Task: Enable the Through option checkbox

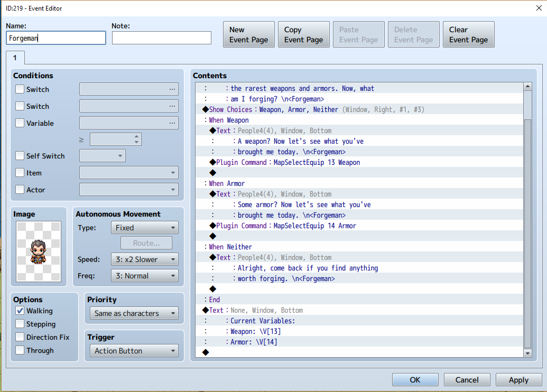Action: click(x=20, y=350)
